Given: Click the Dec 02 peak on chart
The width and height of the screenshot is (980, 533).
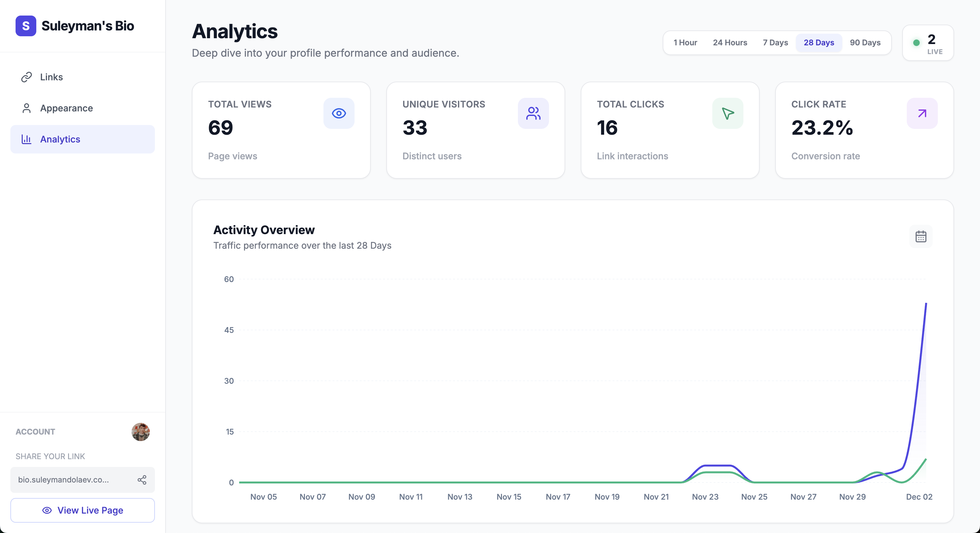Looking at the screenshot, I should click(x=926, y=304).
